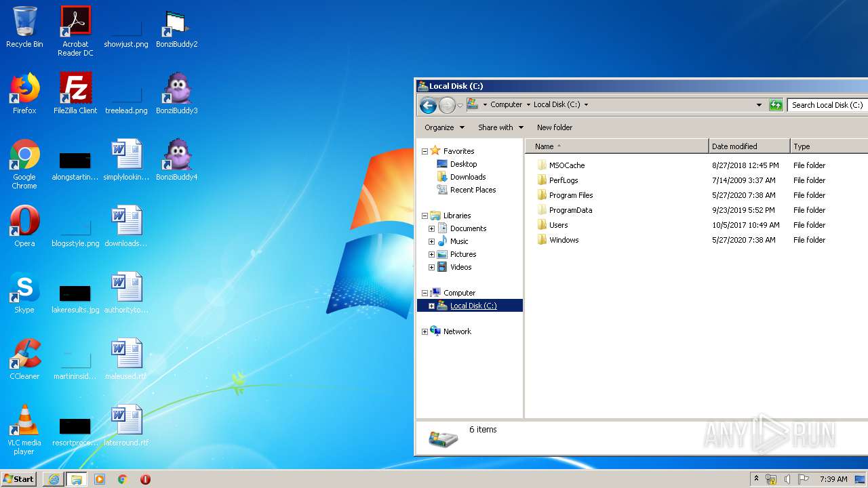
Task: Open the VLC media player shortcut
Action: 24,430
